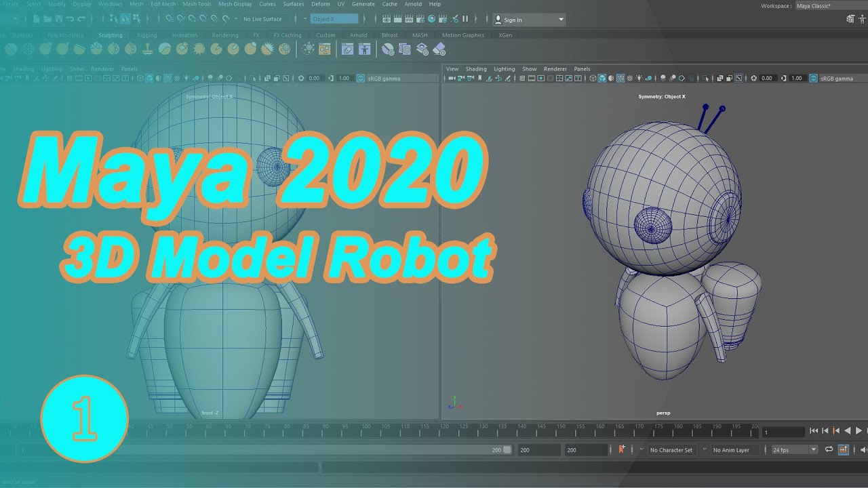Click the render current frame clapper icon
The image size is (868, 488).
pyautogui.click(x=397, y=19)
